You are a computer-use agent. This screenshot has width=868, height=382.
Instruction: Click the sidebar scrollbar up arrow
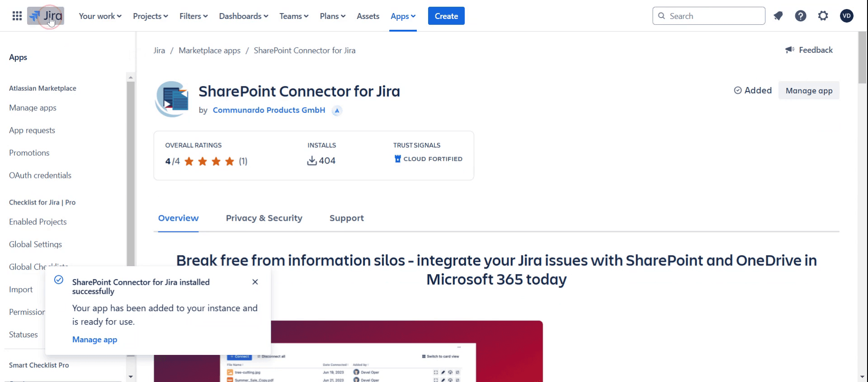[131, 77]
